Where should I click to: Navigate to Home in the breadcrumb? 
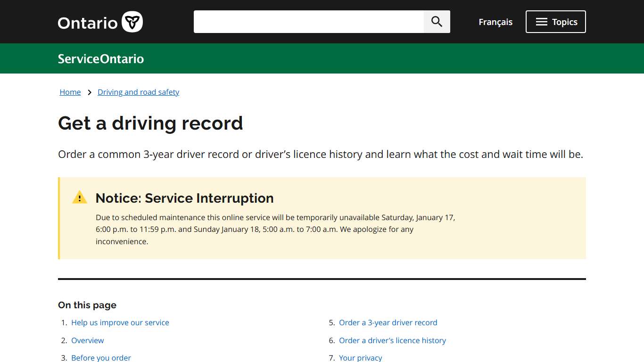pyautogui.click(x=70, y=92)
